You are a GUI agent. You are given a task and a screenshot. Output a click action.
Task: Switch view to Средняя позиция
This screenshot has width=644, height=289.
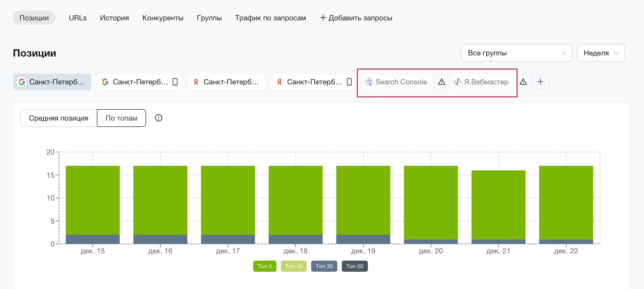tap(58, 118)
